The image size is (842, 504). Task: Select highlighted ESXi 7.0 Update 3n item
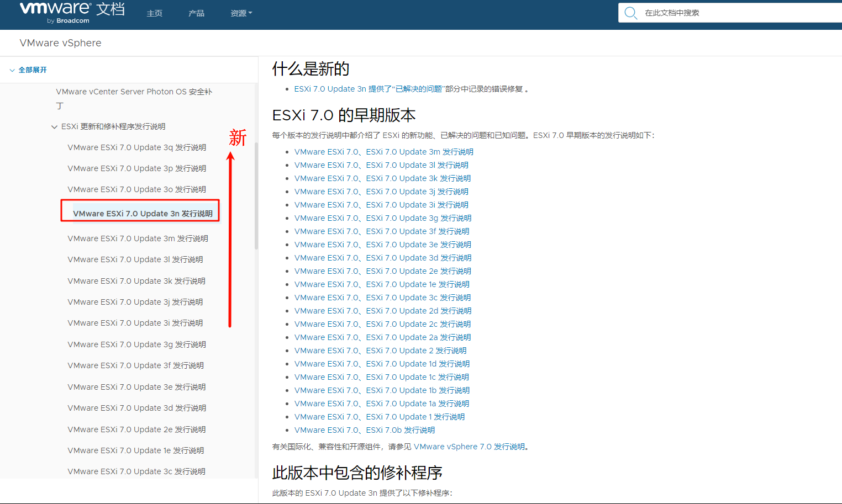coord(143,214)
